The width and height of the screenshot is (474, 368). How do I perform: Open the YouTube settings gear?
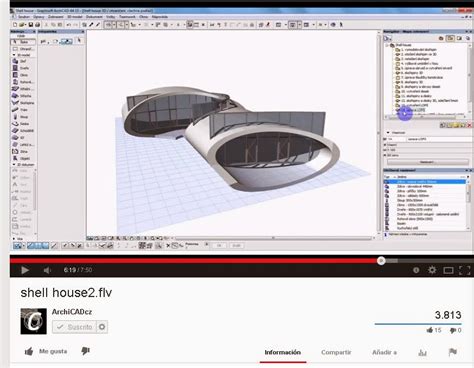coord(432,270)
